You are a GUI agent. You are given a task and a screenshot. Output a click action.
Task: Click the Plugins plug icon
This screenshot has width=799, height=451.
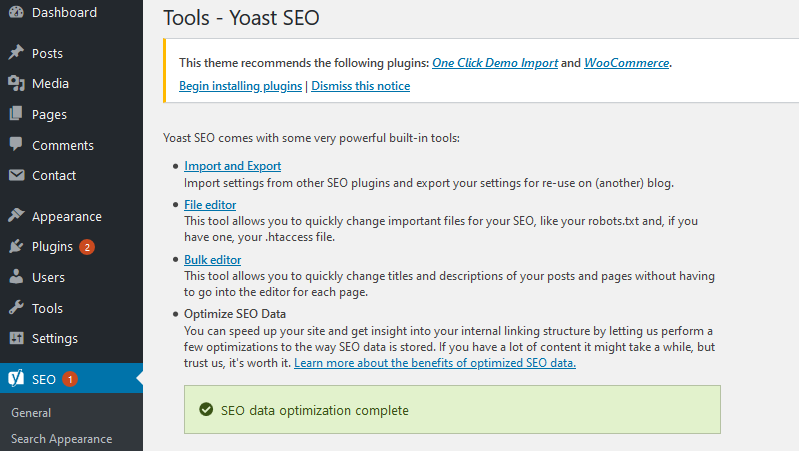16,246
